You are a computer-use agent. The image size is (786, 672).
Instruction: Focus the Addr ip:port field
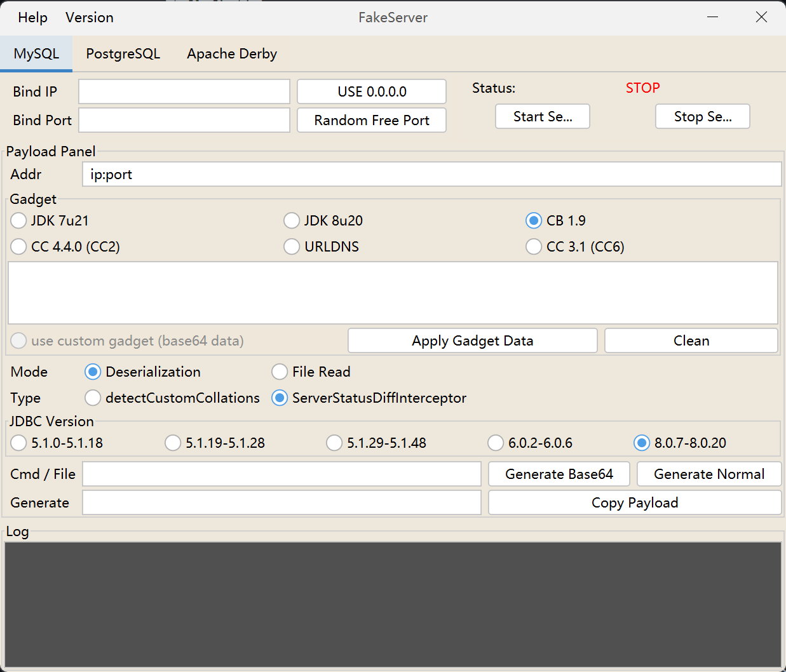click(x=432, y=174)
